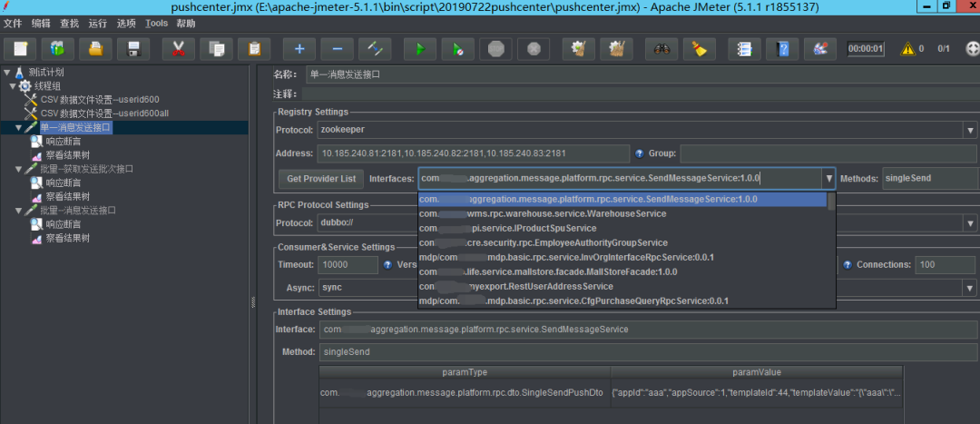The height and width of the screenshot is (424, 980).
Task: Click the Get Provider List button
Action: (x=321, y=178)
